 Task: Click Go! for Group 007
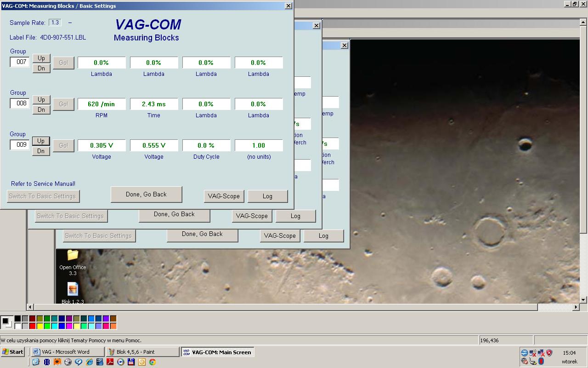(63, 63)
